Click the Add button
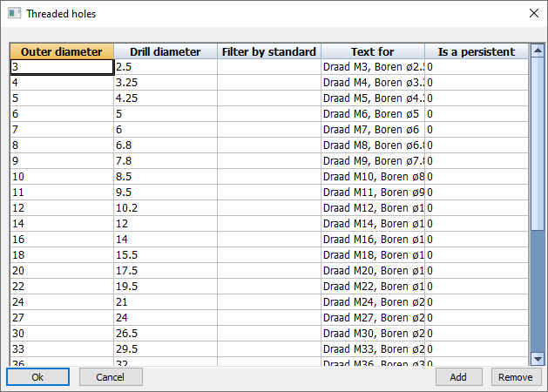548x392 pixels. point(458,377)
